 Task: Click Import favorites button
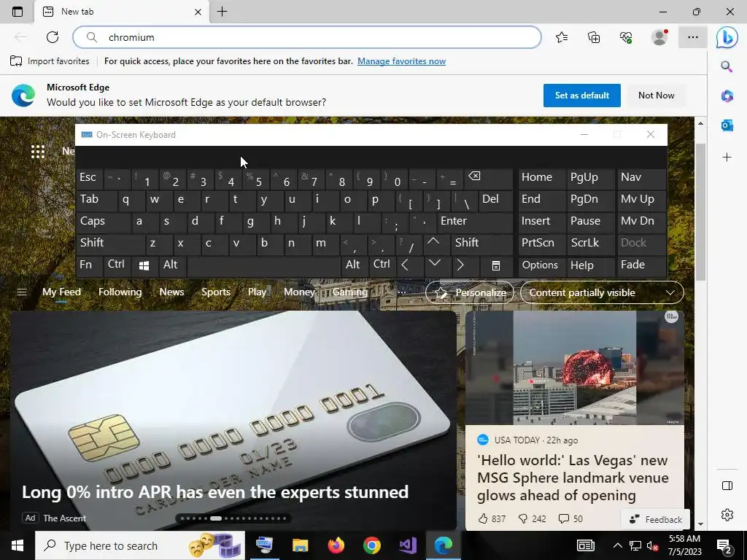point(50,61)
